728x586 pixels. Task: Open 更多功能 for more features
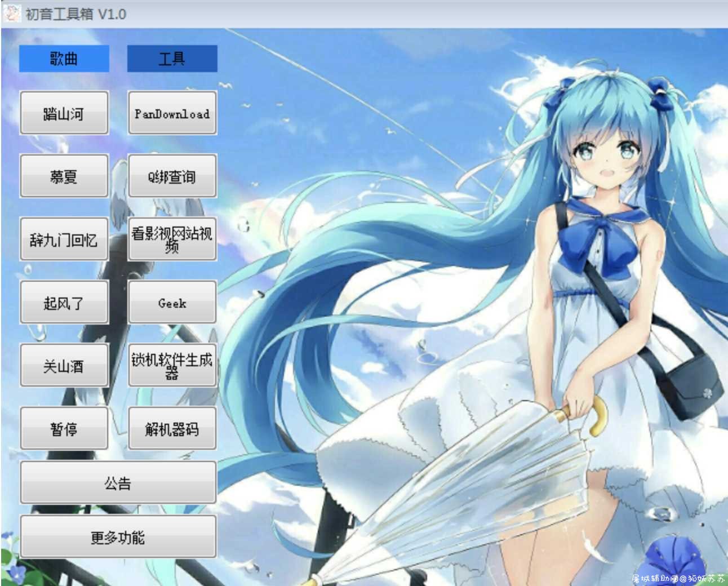(x=118, y=537)
